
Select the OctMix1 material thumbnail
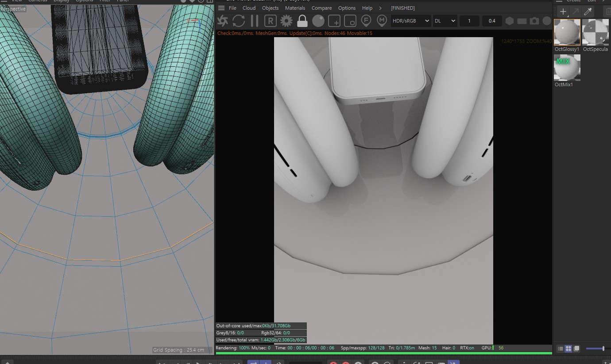[567, 68]
